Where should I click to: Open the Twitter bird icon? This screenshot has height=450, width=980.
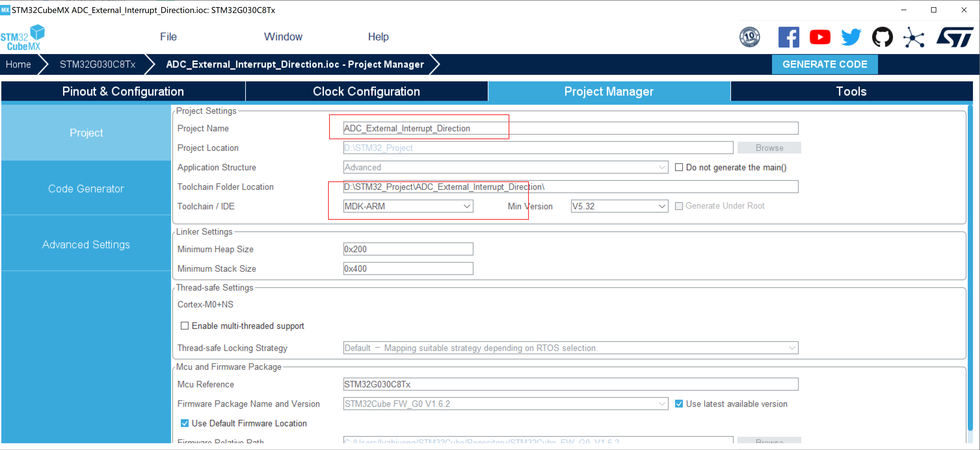(851, 37)
